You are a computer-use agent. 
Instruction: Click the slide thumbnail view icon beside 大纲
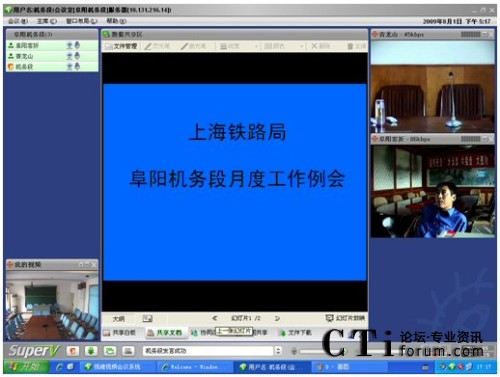(148, 319)
